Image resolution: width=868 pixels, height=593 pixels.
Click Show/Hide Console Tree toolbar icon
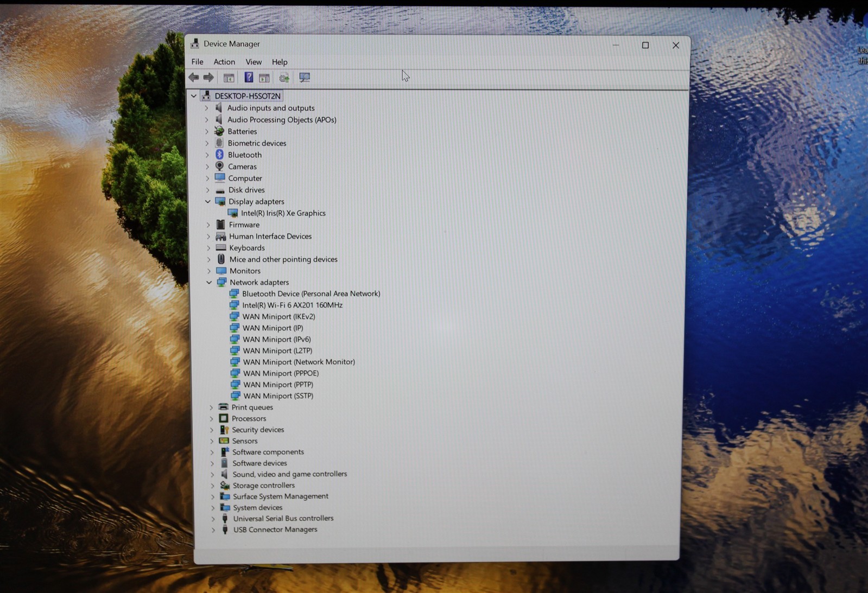[229, 78]
